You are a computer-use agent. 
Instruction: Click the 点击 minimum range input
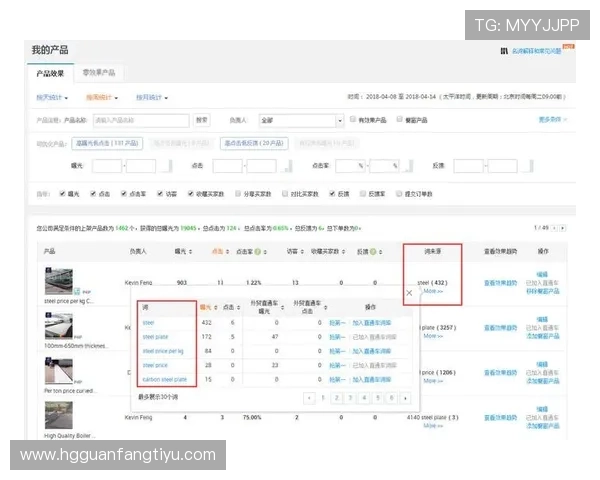(228, 166)
